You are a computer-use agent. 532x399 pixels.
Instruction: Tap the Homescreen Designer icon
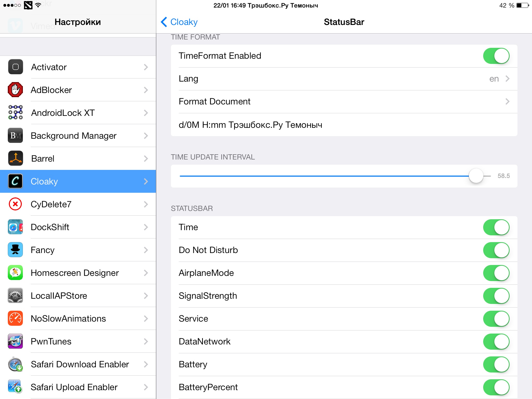[15, 272]
